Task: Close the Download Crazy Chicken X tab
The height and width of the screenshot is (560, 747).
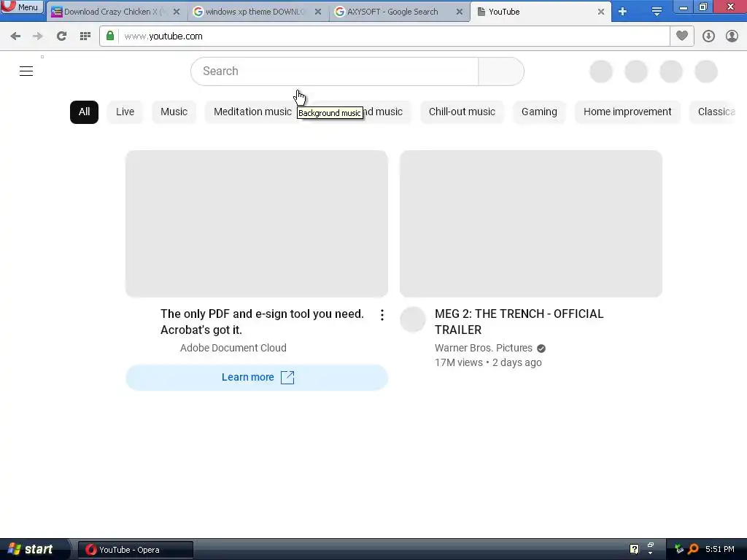Action: point(177,12)
